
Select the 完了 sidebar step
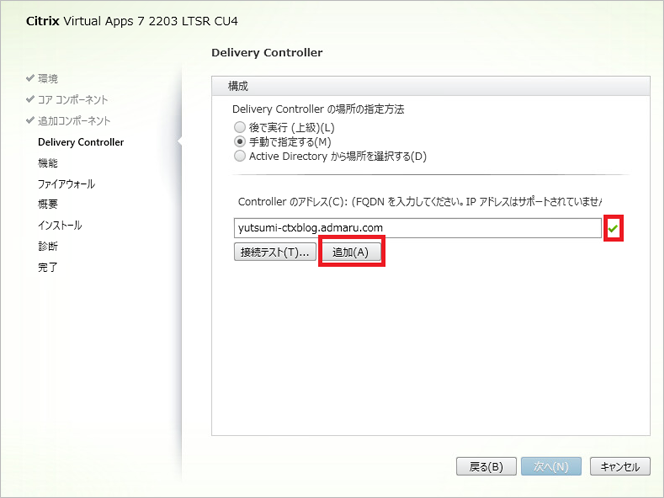coord(47,267)
